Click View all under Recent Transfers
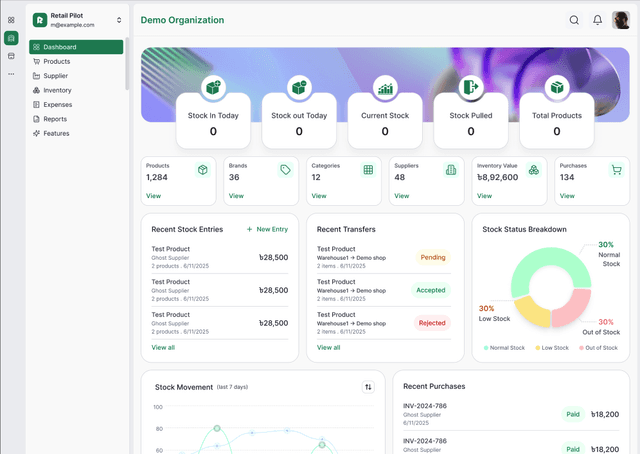The width and height of the screenshot is (640, 454). click(328, 347)
